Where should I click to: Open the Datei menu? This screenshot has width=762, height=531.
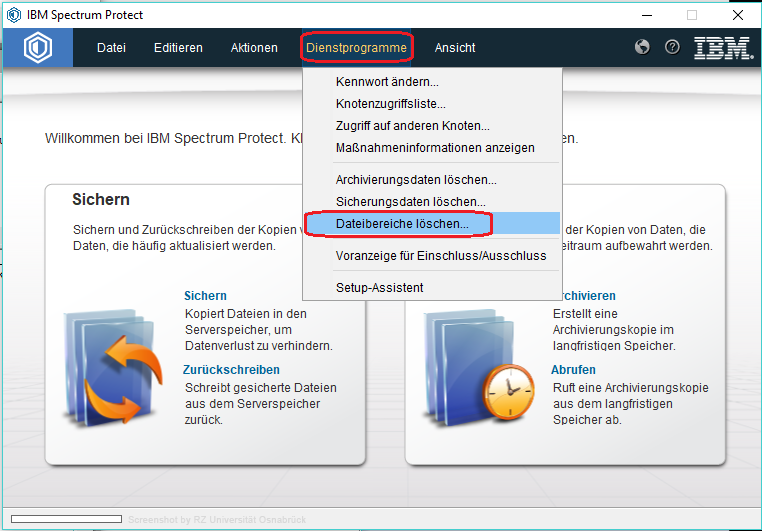111,48
